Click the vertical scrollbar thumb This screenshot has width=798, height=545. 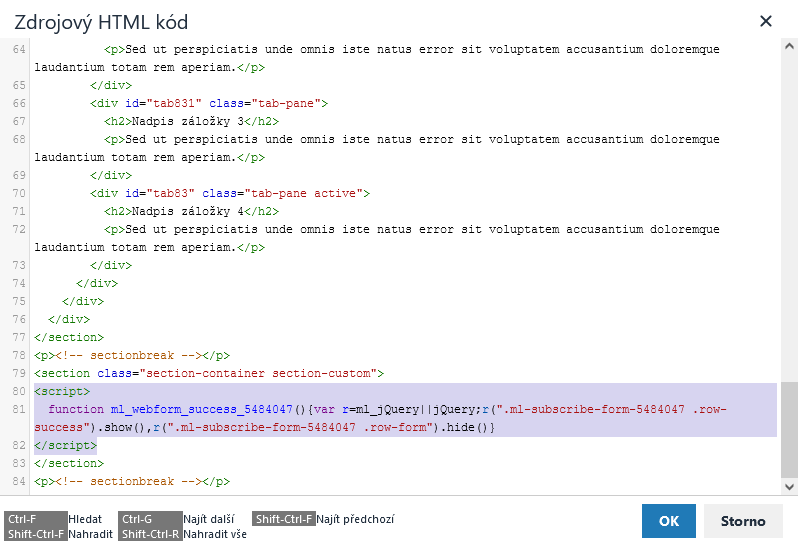(789, 429)
